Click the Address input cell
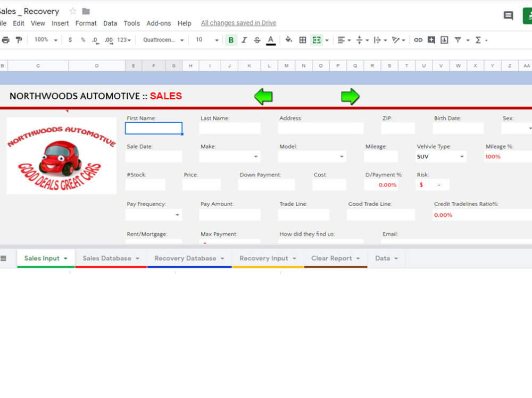532x398 pixels. pos(321,128)
